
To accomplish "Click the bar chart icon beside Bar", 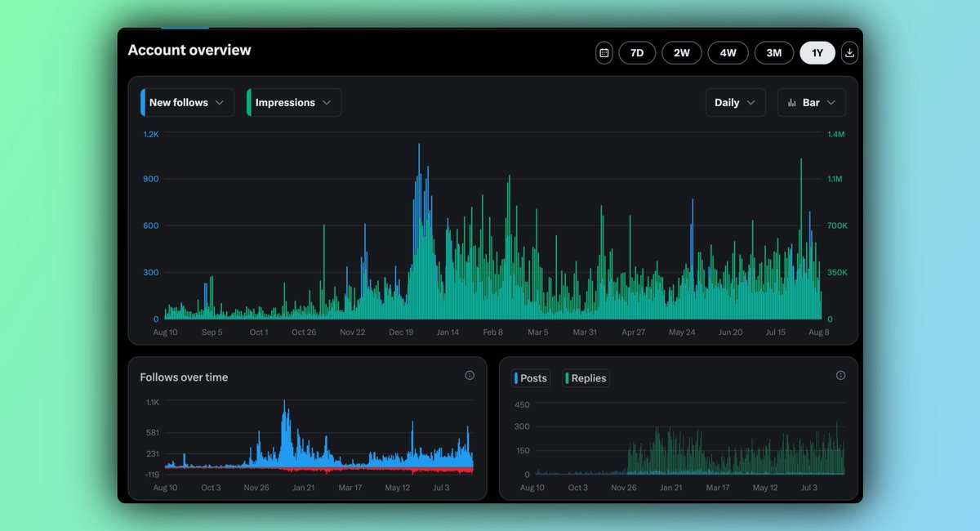I will 791,103.
